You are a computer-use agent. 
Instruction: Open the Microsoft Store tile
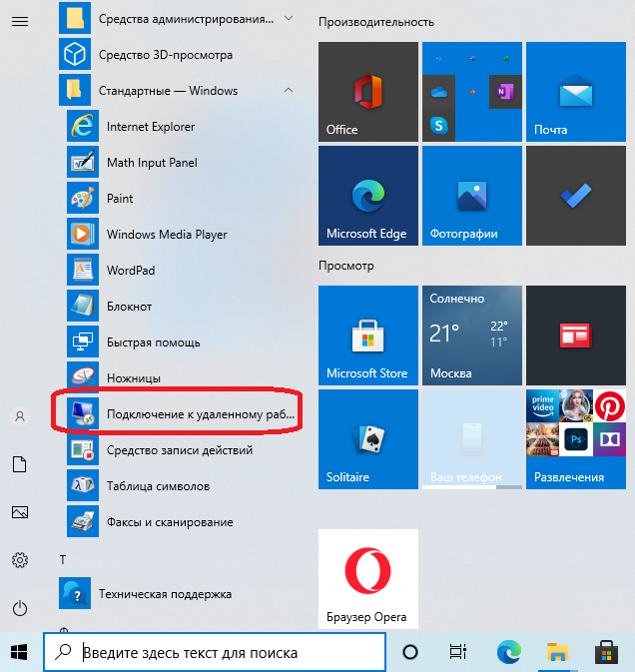368,336
